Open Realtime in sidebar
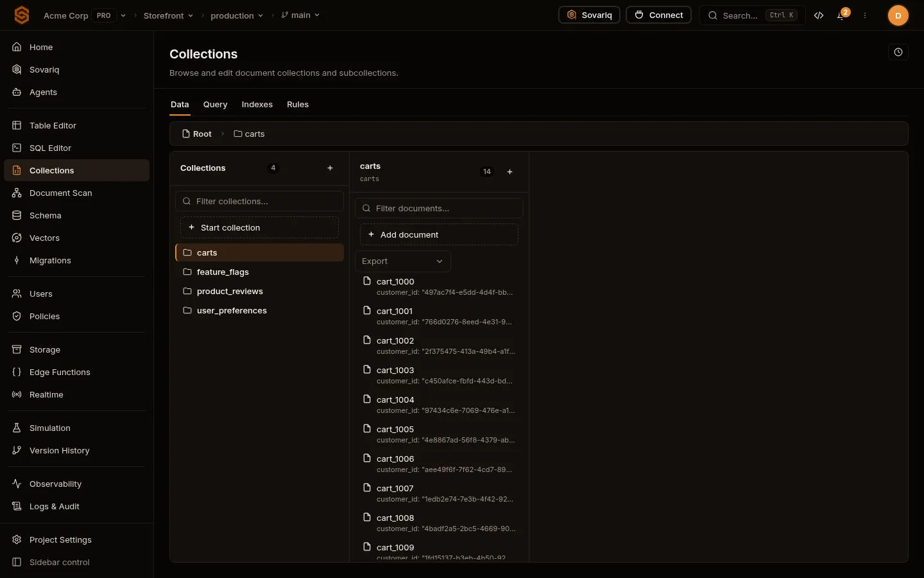This screenshot has height=578, width=924. point(77,394)
